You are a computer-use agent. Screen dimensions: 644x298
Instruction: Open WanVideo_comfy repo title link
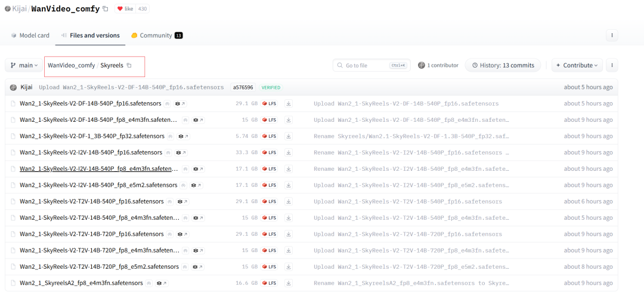click(x=66, y=8)
